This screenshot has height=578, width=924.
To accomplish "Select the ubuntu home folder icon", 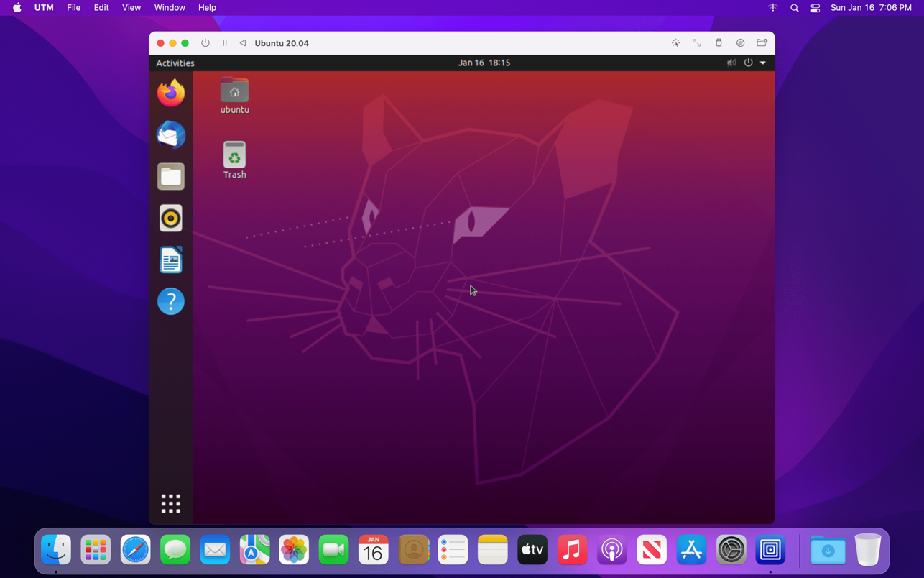I will (234, 96).
